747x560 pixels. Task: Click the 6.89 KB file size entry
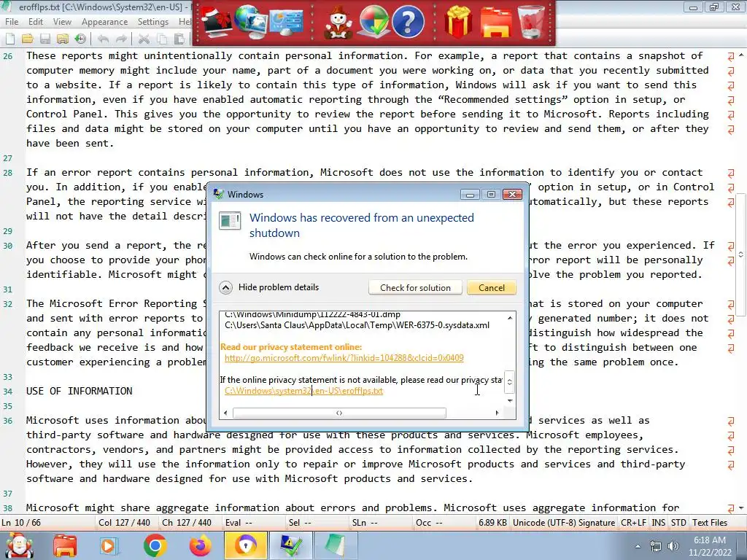pos(492,522)
